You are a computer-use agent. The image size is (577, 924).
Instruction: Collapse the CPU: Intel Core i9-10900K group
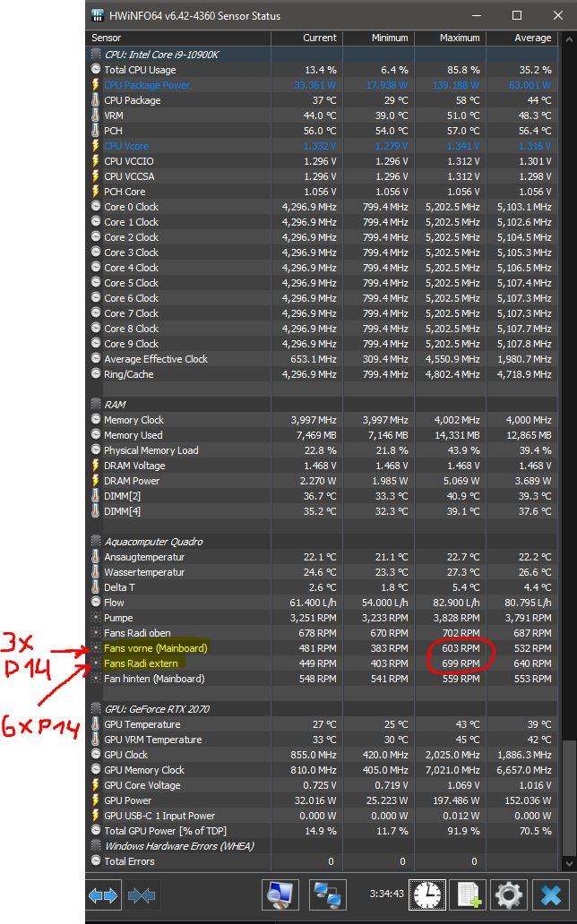tap(96, 55)
